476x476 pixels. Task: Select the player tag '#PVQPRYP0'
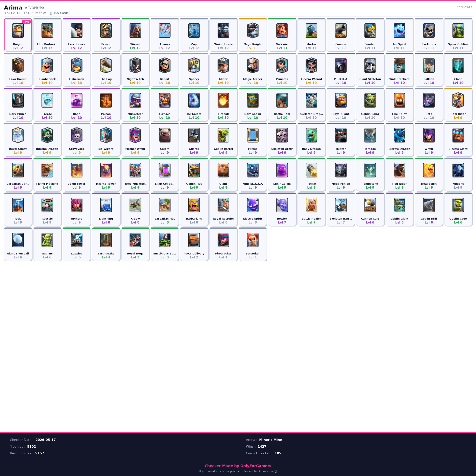34,8
